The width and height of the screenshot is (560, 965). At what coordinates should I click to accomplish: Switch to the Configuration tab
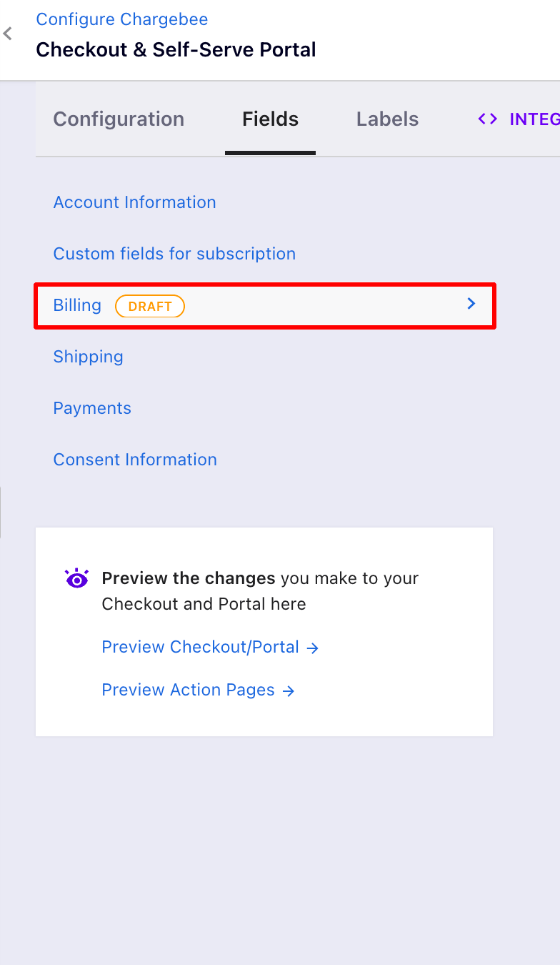tap(119, 119)
